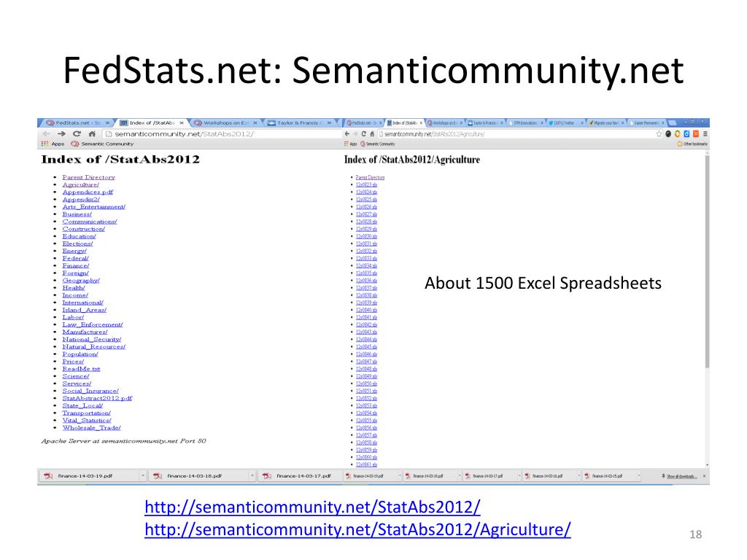
Task: Switch to the Taylor & Francis tab in the left browser
Action: point(298,122)
